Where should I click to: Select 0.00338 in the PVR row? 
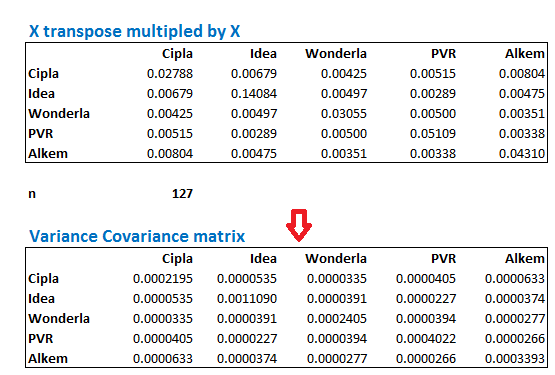click(522, 134)
